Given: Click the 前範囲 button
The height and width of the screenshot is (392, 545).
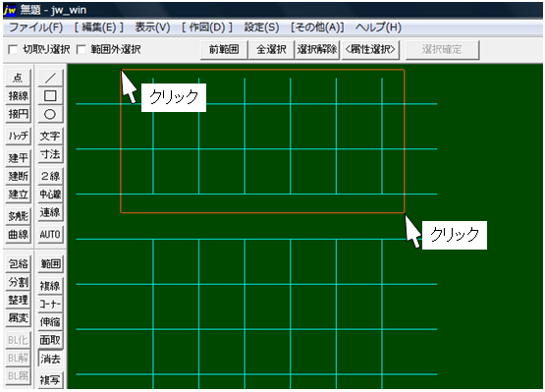Looking at the screenshot, I should coord(224,50).
